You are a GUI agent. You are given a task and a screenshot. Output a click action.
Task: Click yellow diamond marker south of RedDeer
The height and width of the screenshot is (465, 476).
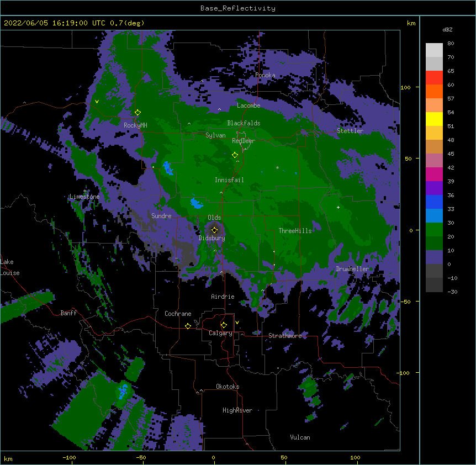coord(235,155)
